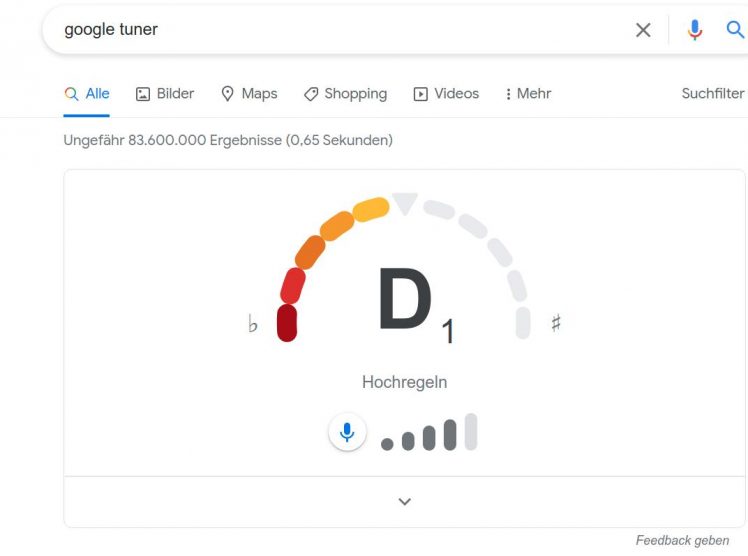Image resolution: width=748 pixels, height=556 pixels.
Task: Click the sharp symbol on the tuner
Action: tap(556, 323)
